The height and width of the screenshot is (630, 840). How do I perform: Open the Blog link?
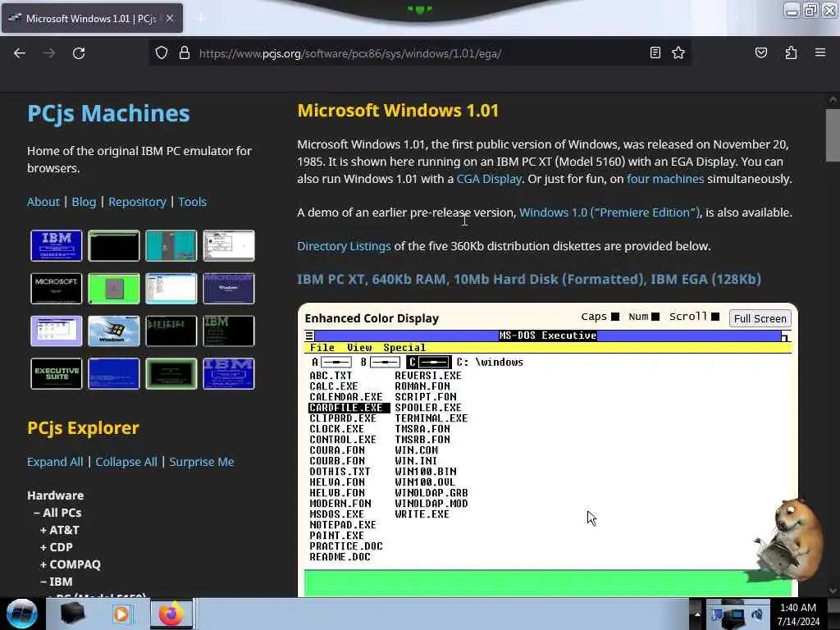84,202
